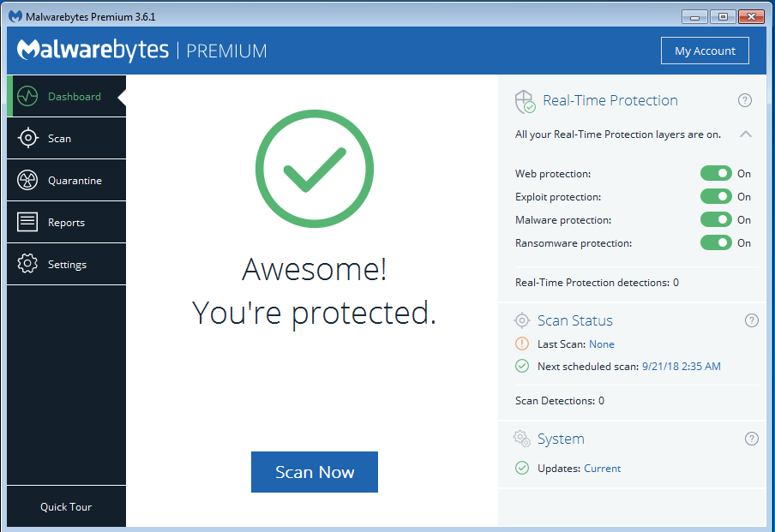Switch off Ransomware protection

click(716, 243)
